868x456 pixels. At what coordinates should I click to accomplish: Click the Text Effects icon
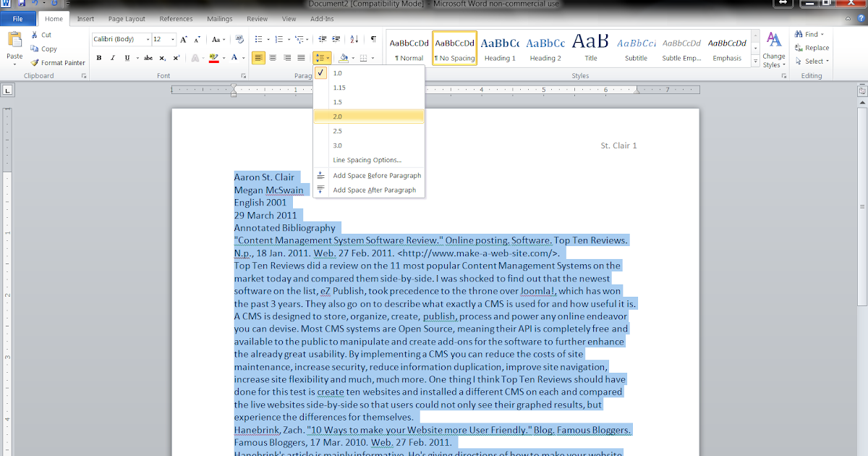pyautogui.click(x=195, y=58)
